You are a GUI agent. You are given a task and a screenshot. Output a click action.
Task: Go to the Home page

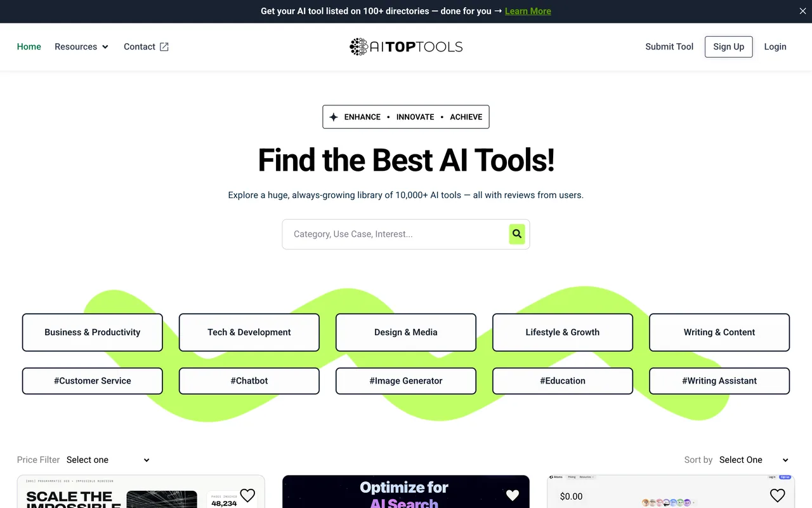[29, 46]
